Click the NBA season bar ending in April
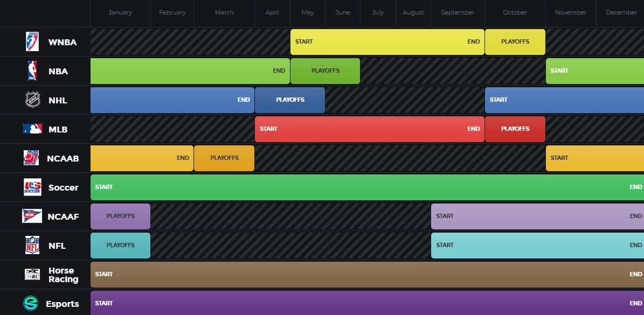The image size is (644, 315). click(190, 71)
